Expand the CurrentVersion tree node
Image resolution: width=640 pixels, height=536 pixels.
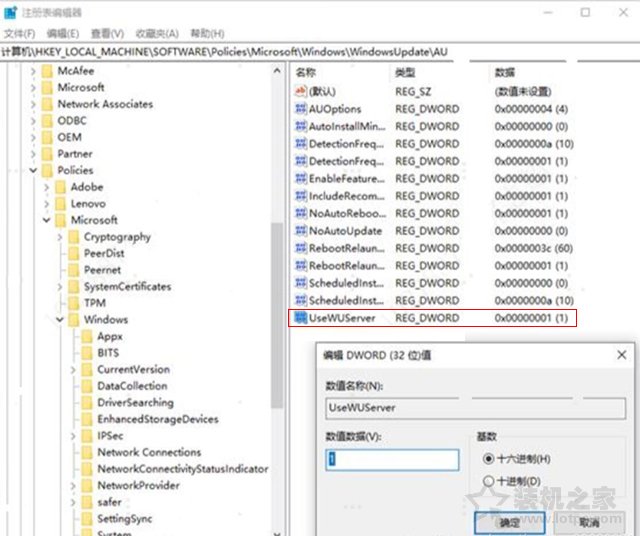[x=73, y=370]
